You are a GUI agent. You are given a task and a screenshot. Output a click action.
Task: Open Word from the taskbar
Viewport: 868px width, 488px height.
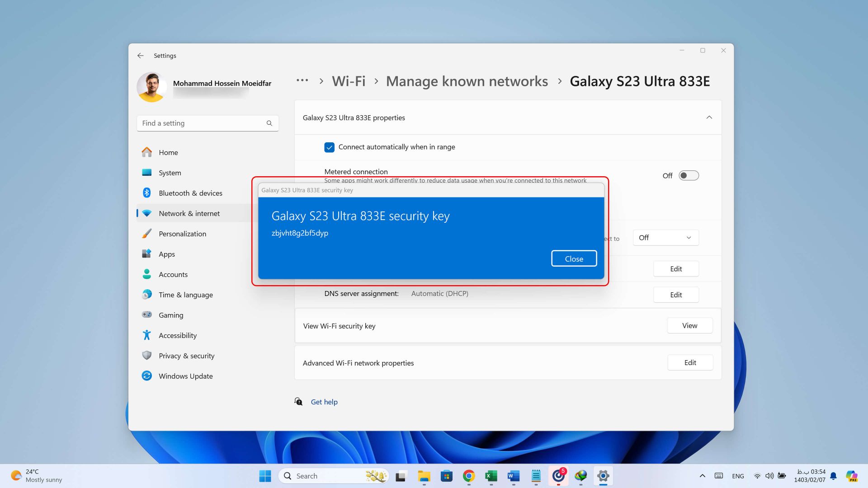click(514, 476)
